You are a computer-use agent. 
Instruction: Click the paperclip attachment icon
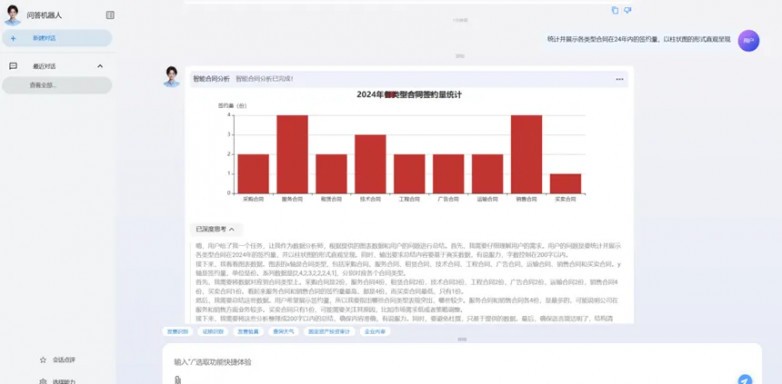point(177,381)
